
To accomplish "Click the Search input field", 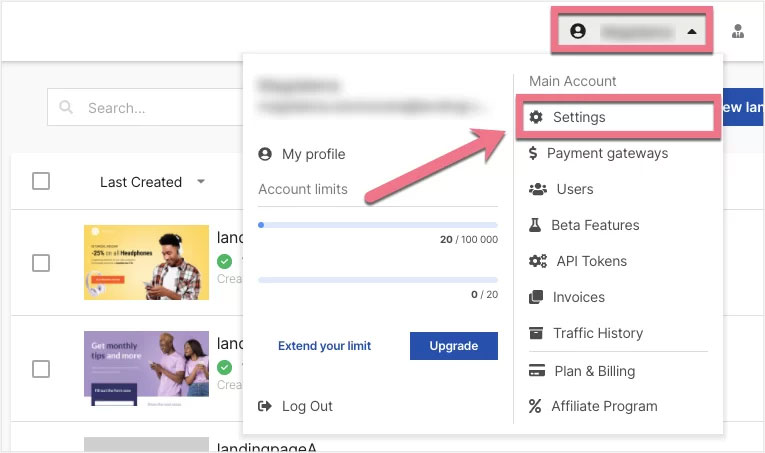I will tap(150, 108).
